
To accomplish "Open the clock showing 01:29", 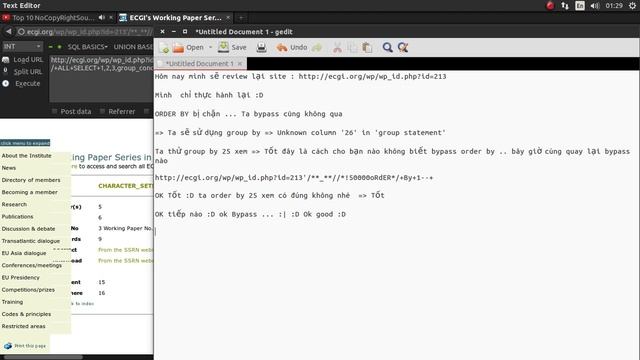I will point(614,5).
